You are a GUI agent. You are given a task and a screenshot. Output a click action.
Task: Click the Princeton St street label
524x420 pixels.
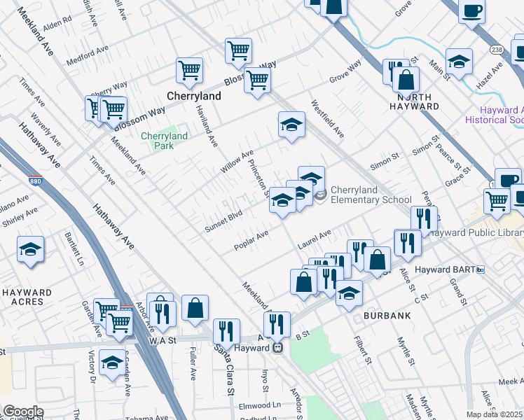click(x=258, y=178)
